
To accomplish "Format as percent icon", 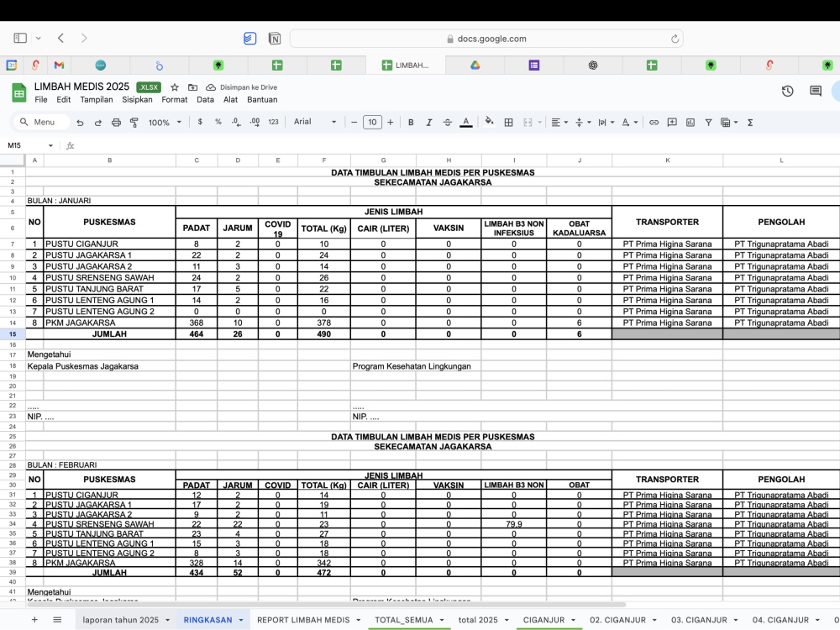I will (218, 122).
